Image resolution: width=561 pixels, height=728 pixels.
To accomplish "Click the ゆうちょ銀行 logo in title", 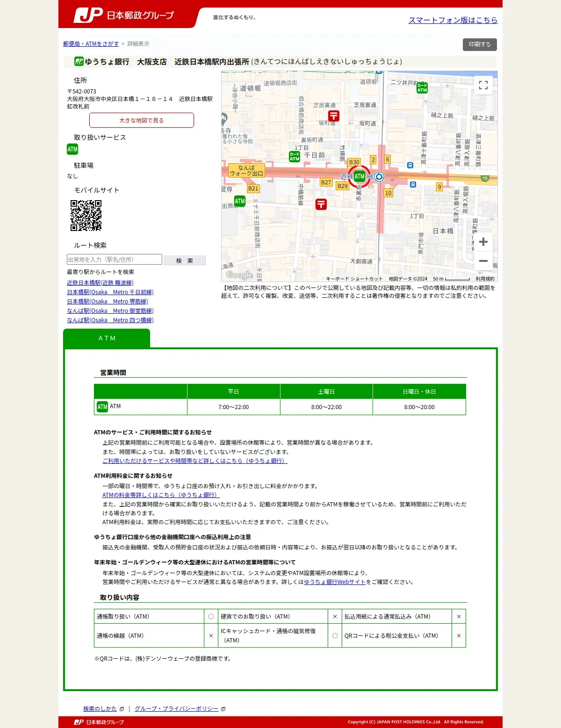I will [x=79, y=61].
